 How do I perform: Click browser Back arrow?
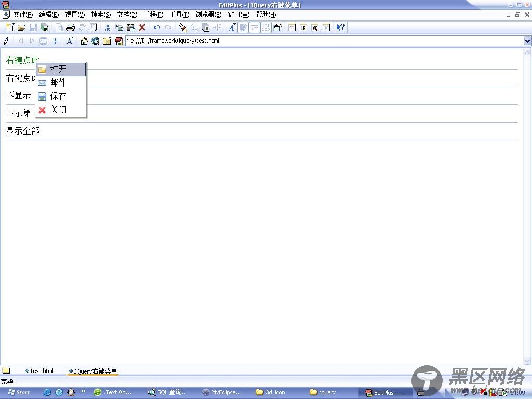pyautogui.click(x=20, y=41)
